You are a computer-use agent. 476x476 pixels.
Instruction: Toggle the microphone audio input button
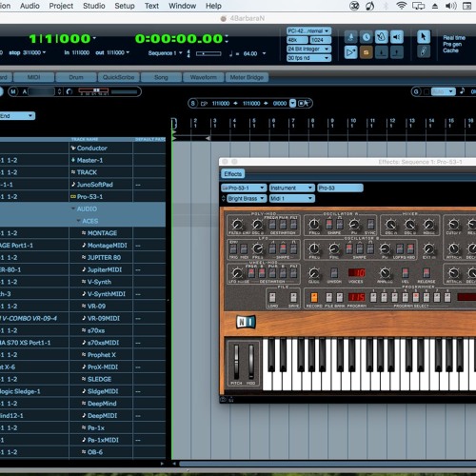(350, 37)
